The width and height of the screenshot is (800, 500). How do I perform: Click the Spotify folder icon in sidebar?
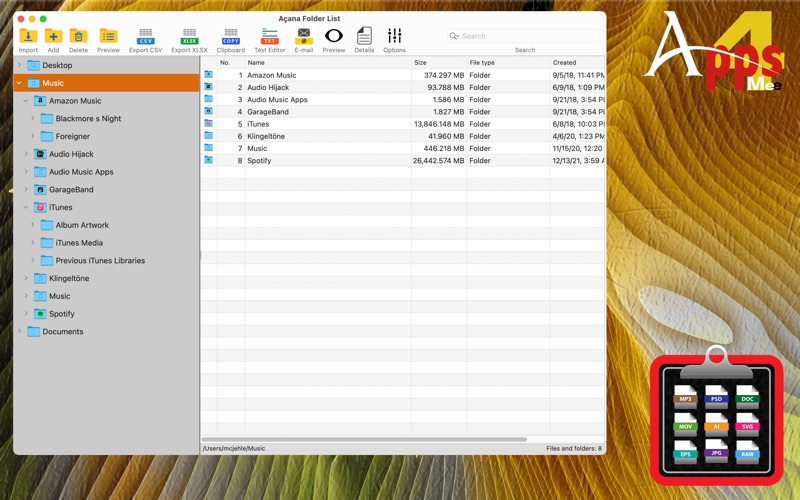point(40,313)
